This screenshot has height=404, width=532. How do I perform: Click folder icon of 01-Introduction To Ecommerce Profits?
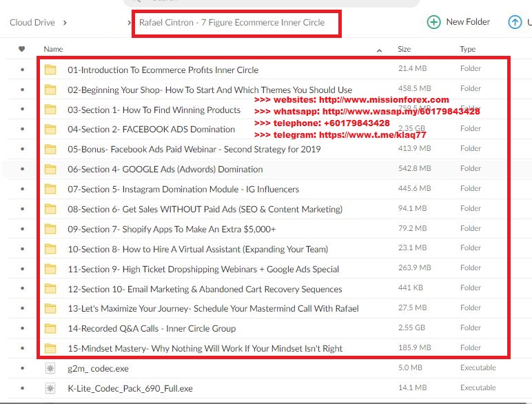tap(50, 70)
